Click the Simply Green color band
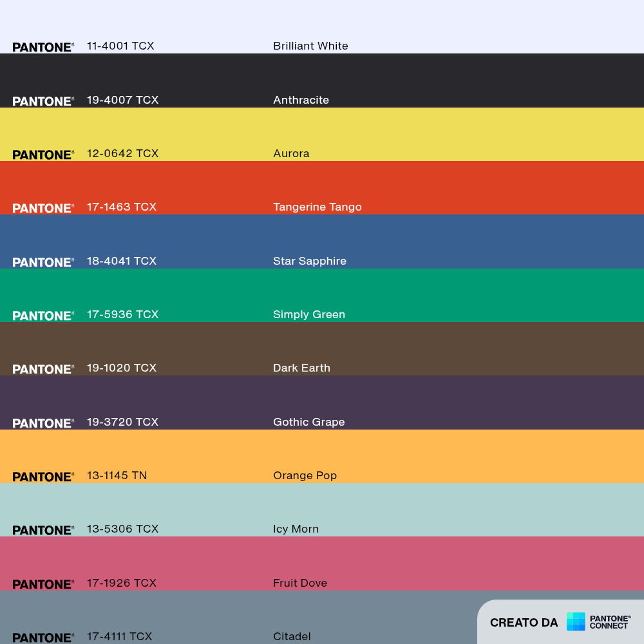The image size is (644, 644). [x=322, y=296]
